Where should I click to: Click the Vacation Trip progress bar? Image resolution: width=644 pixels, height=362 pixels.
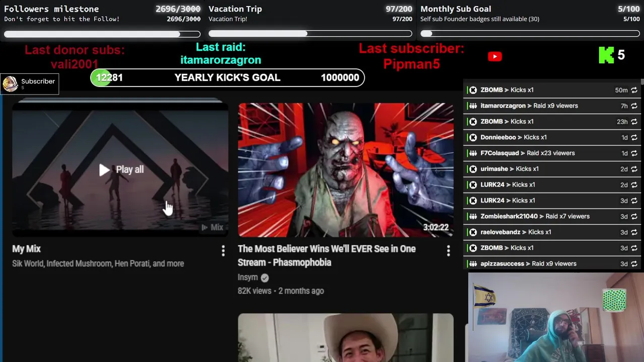click(x=310, y=34)
